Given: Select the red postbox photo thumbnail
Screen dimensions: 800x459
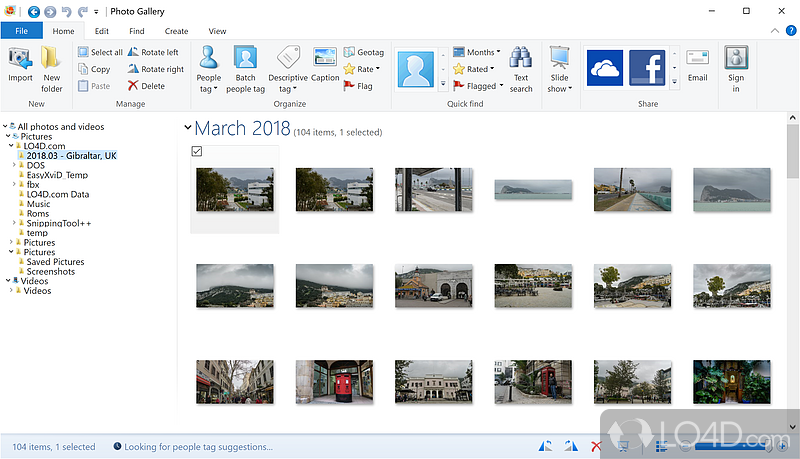Looking at the screenshot, I should point(334,381).
